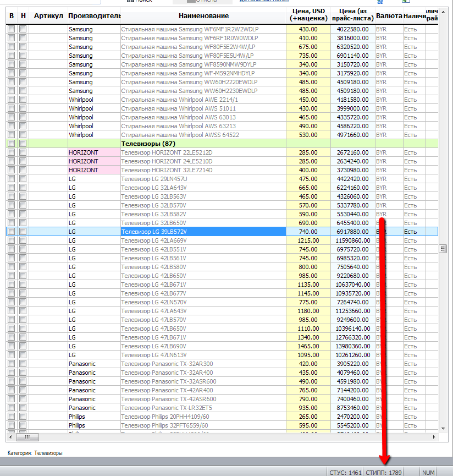Viewport: 453px width, 476px height.
Task: Sort by Цена, USD (+наценка) column header
Action: tap(308, 15)
